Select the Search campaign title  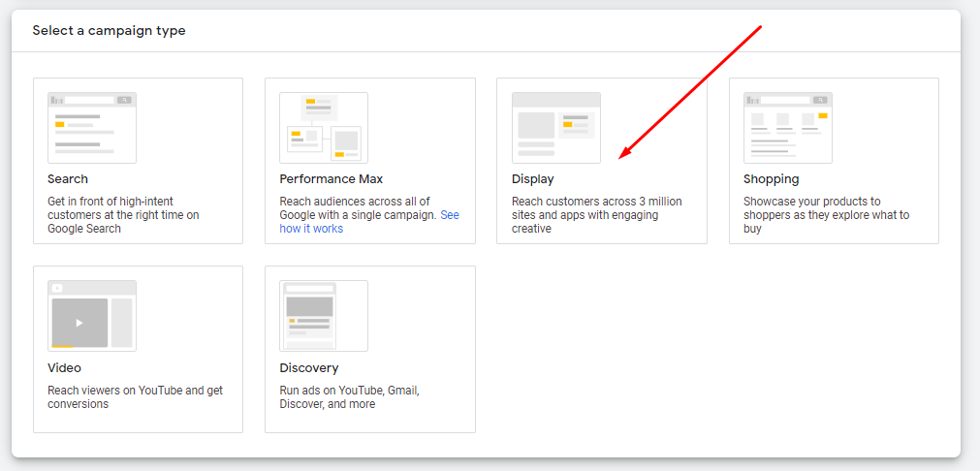point(68,179)
